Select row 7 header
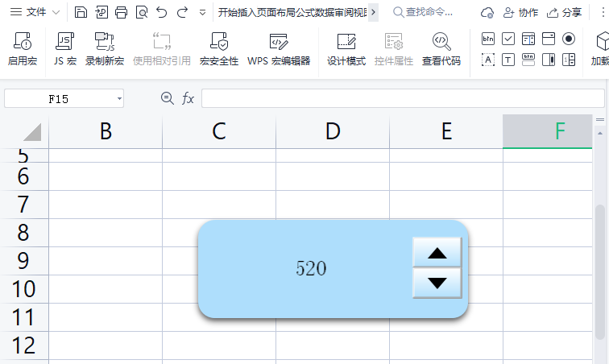Viewport: 609px width, 364px height. (23, 205)
